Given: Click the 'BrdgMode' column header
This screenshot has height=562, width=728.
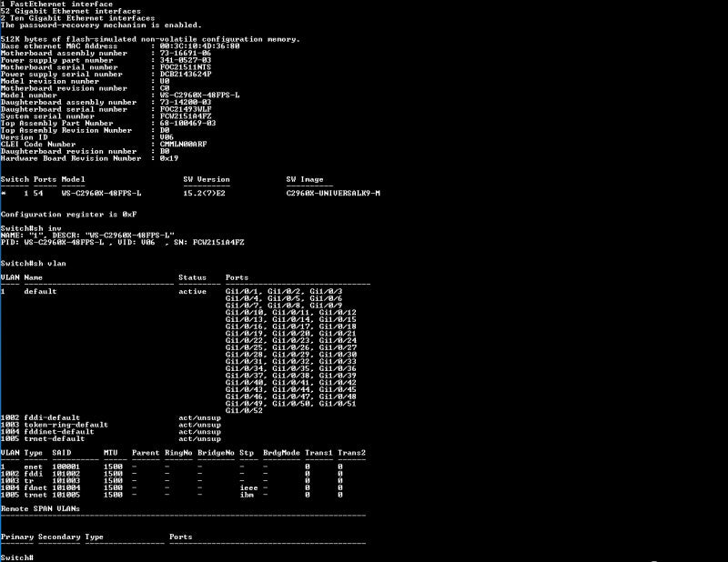Looking at the screenshot, I should [x=281, y=453].
